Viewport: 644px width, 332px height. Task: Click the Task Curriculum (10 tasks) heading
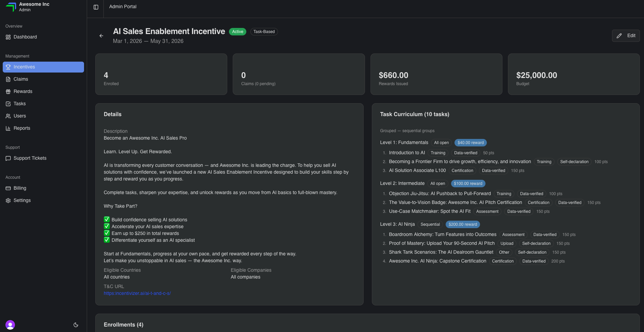click(415, 114)
